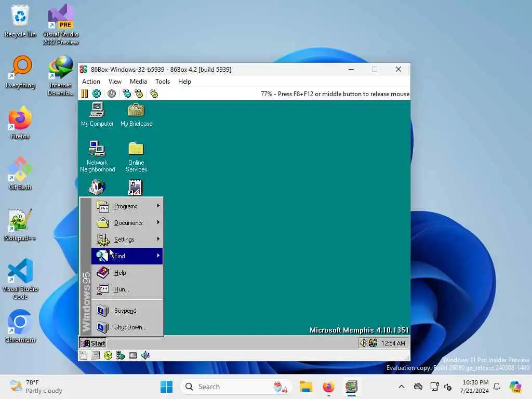Click the second floppy drive status bar icon
This screenshot has height=399, width=532.
(x=96, y=355)
